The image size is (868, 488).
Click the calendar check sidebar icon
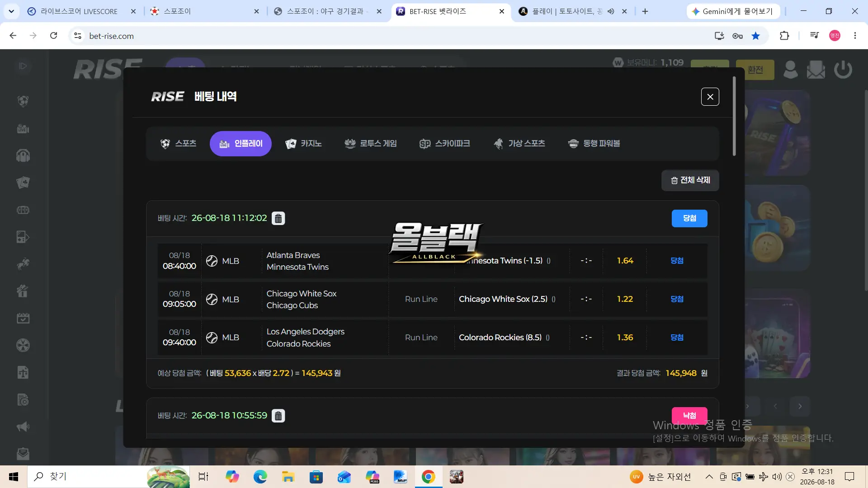tap(23, 318)
